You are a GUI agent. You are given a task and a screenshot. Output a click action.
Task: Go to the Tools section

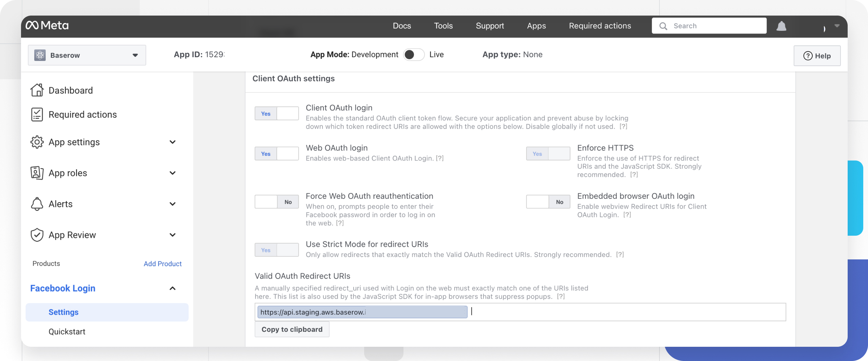tap(443, 25)
